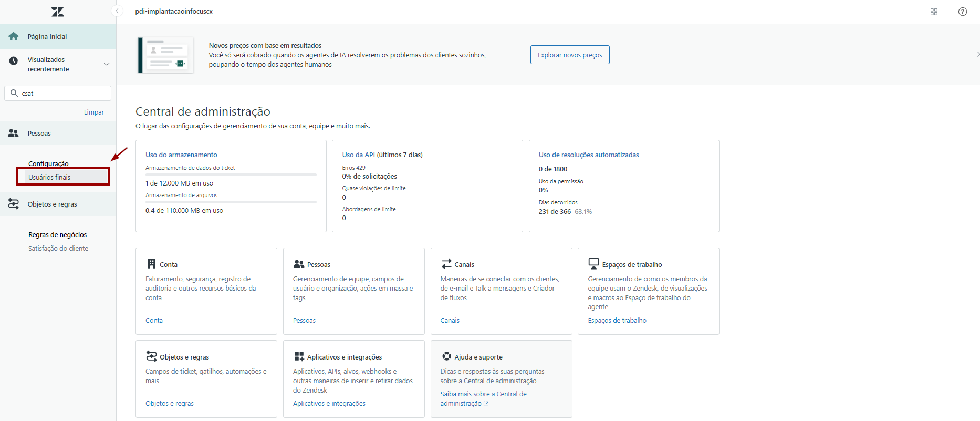Open Satisfação do cliente in the sidebar
Screen dimensions: 980x421
tap(58, 249)
